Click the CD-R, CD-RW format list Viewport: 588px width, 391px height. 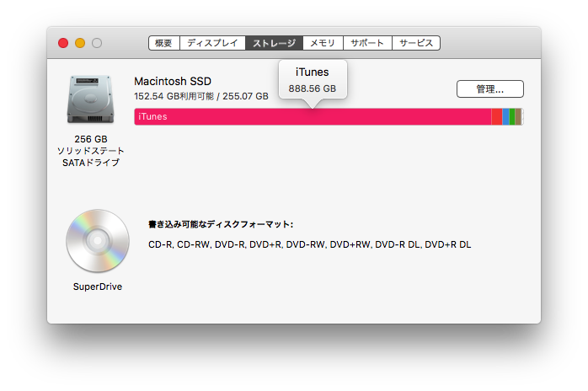click(309, 244)
